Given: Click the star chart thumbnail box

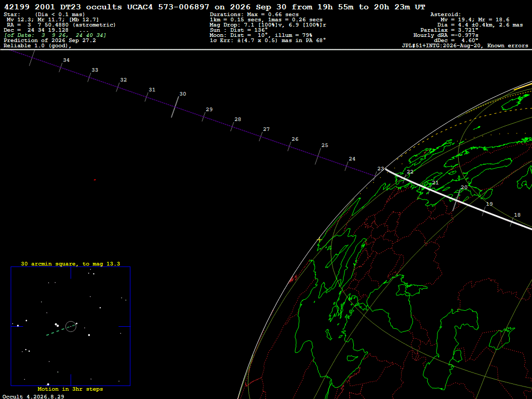Looking at the screenshot, I should (71, 326).
